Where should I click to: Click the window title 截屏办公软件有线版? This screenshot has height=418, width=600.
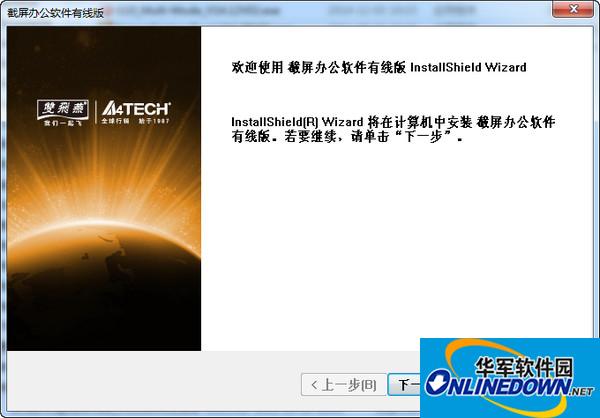coord(55,12)
